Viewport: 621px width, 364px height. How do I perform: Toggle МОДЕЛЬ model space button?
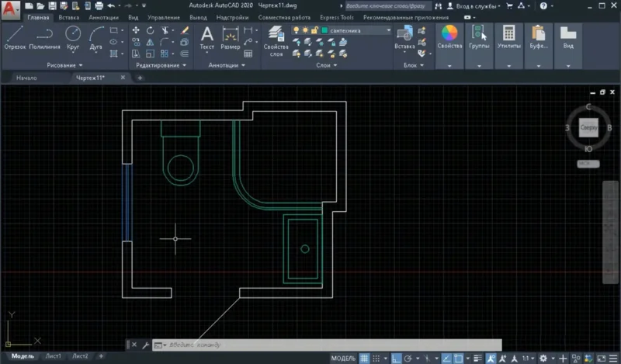click(342, 358)
